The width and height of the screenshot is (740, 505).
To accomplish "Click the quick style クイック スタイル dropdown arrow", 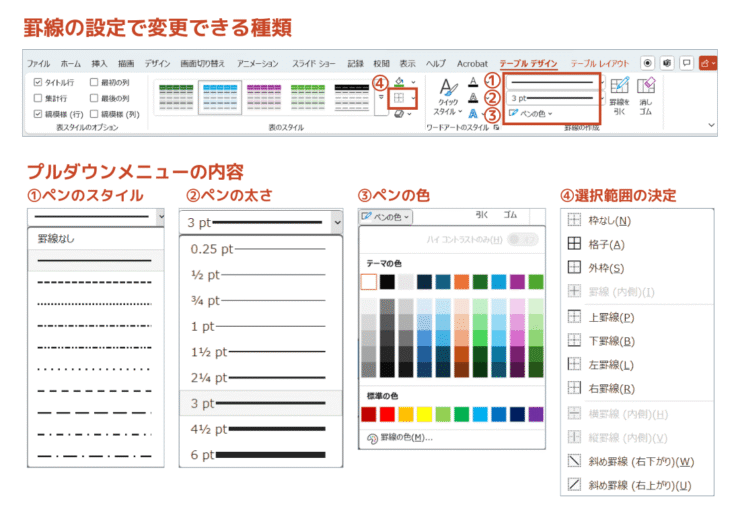I will (460, 112).
